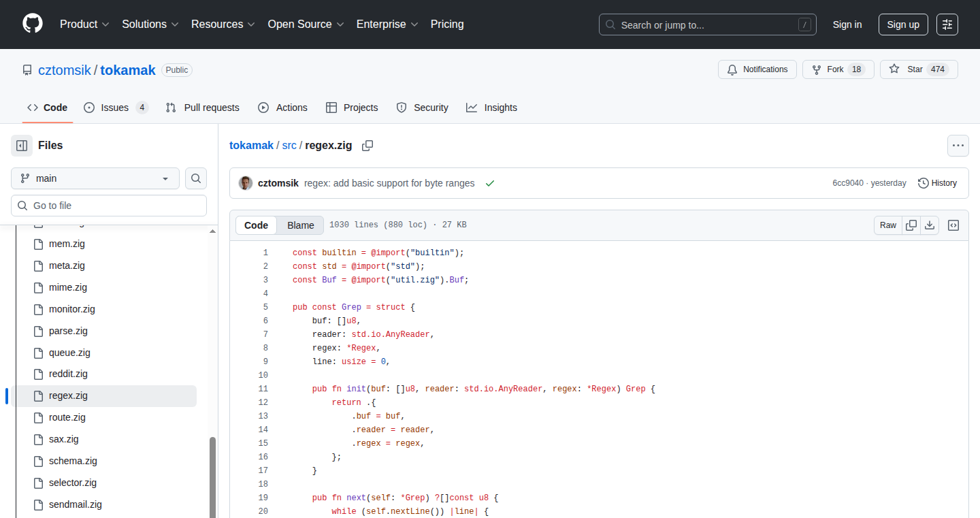Open the Projects tab
The height and width of the screenshot is (518, 980).
352,108
